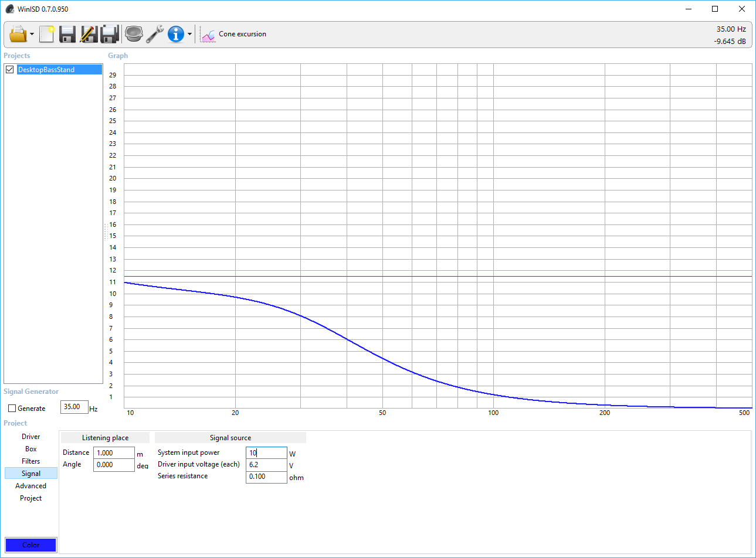756x558 pixels.
Task: Edit the System input power field
Action: [x=266, y=453]
